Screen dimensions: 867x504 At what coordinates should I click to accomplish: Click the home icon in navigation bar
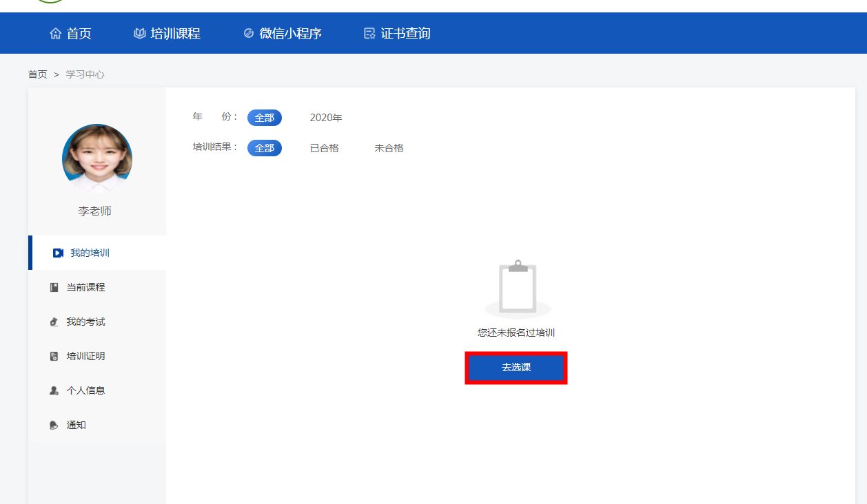56,34
